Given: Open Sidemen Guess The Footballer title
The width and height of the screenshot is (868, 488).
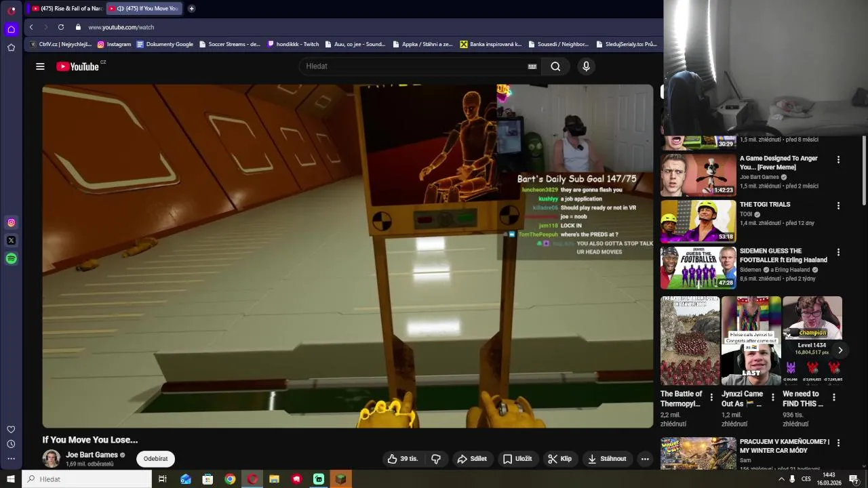Looking at the screenshot, I should pyautogui.click(x=783, y=255).
